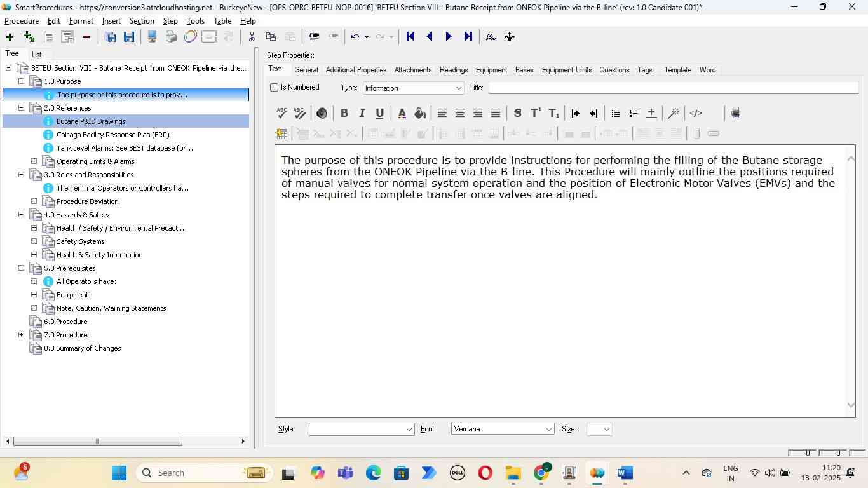This screenshot has width=868, height=488.
Task: Open Microsoft Word from the taskbar
Action: (x=625, y=473)
